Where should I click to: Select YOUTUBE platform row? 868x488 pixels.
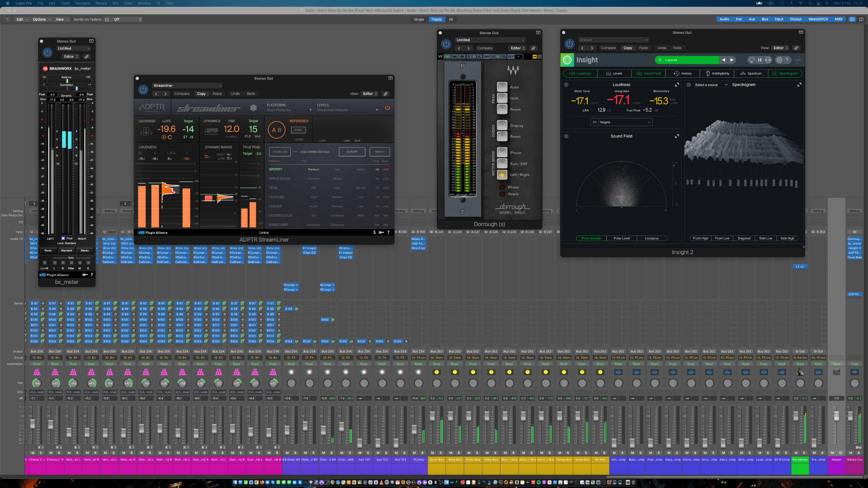[329, 197]
